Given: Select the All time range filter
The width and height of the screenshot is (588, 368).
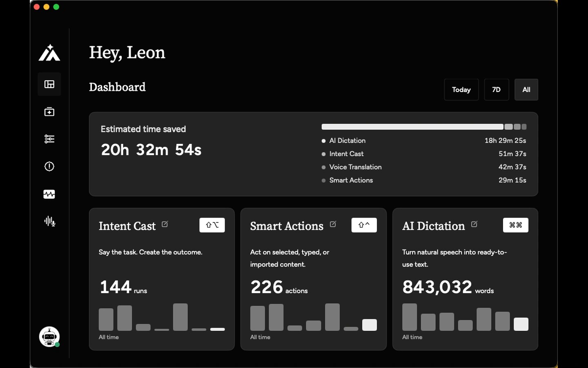Looking at the screenshot, I should tap(526, 90).
